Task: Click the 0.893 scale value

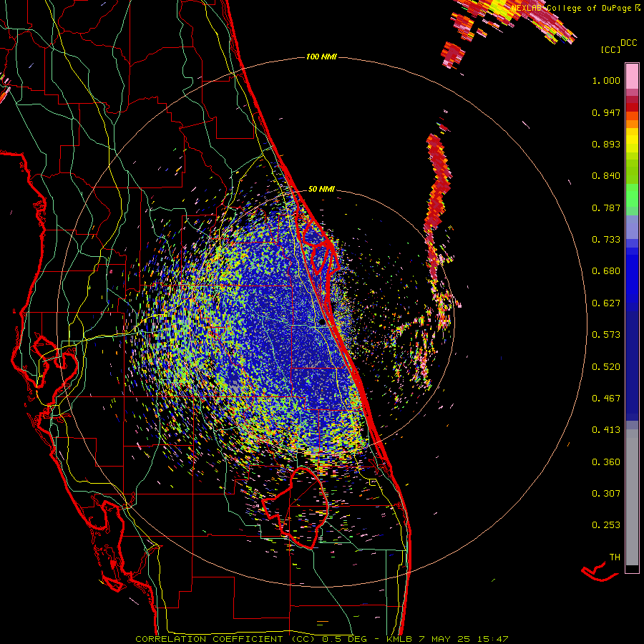Action: (x=606, y=144)
